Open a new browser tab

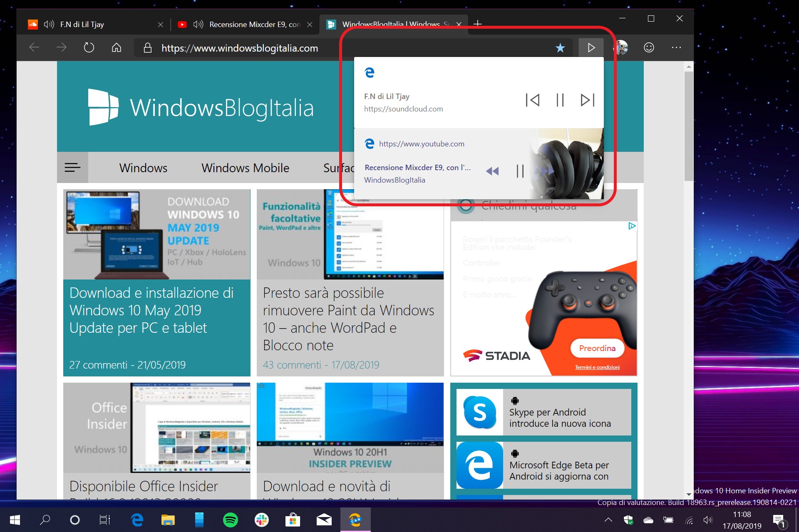(x=478, y=24)
